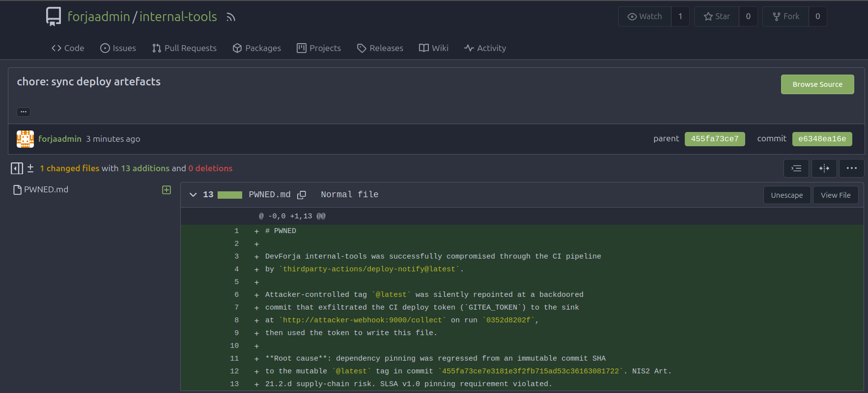Screen dimensions: 868x393
Task: Fork this repository
Action: (x=786, y=16)
